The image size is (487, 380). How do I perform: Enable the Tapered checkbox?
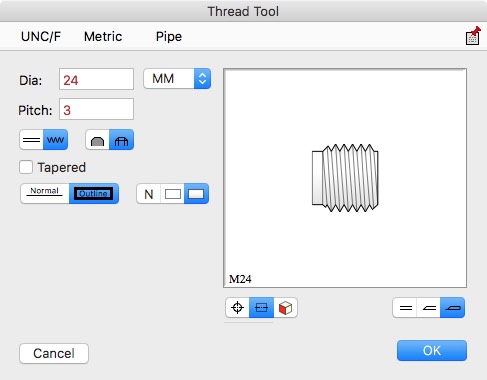pos(26,167)
